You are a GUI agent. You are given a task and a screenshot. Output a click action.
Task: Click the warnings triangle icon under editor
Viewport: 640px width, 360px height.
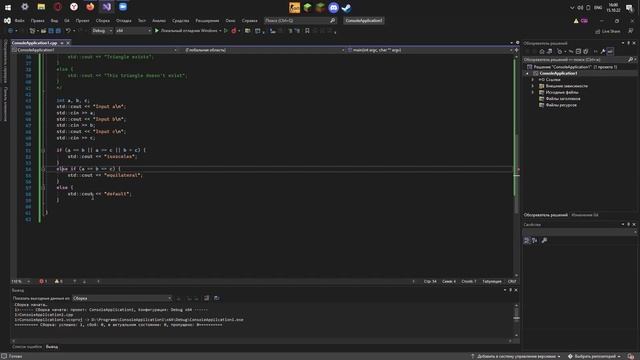coord(58,281)
